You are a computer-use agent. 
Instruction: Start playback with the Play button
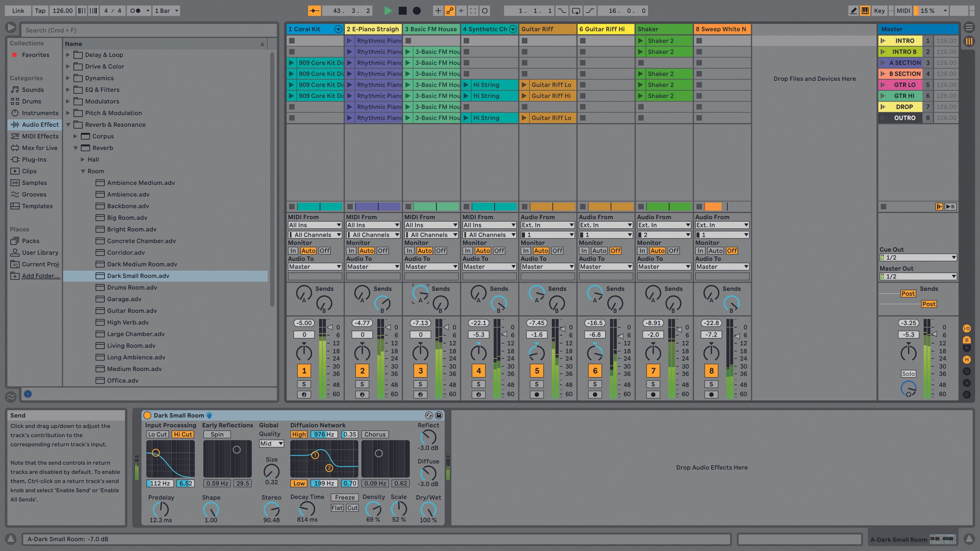(388, 11)
